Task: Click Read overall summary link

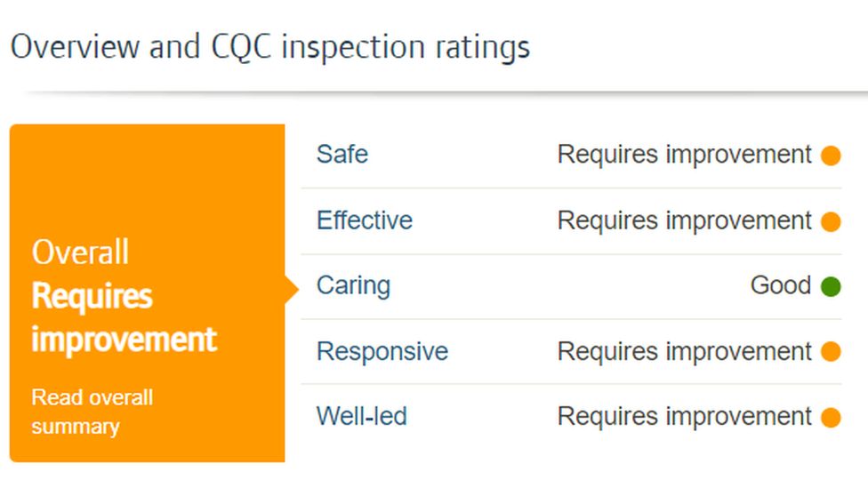Action: (92, 412)
